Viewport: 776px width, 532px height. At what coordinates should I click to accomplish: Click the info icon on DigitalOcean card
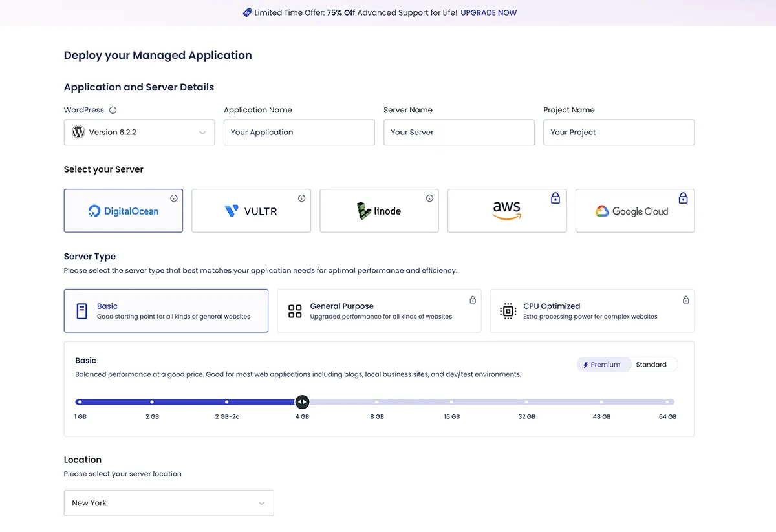[x=174, y=198]
